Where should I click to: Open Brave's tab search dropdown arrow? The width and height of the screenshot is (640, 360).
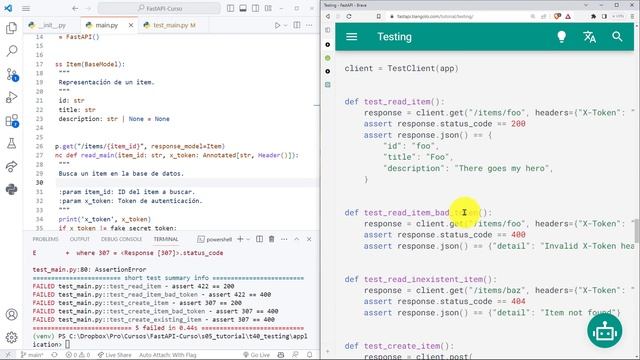point(586,5)
